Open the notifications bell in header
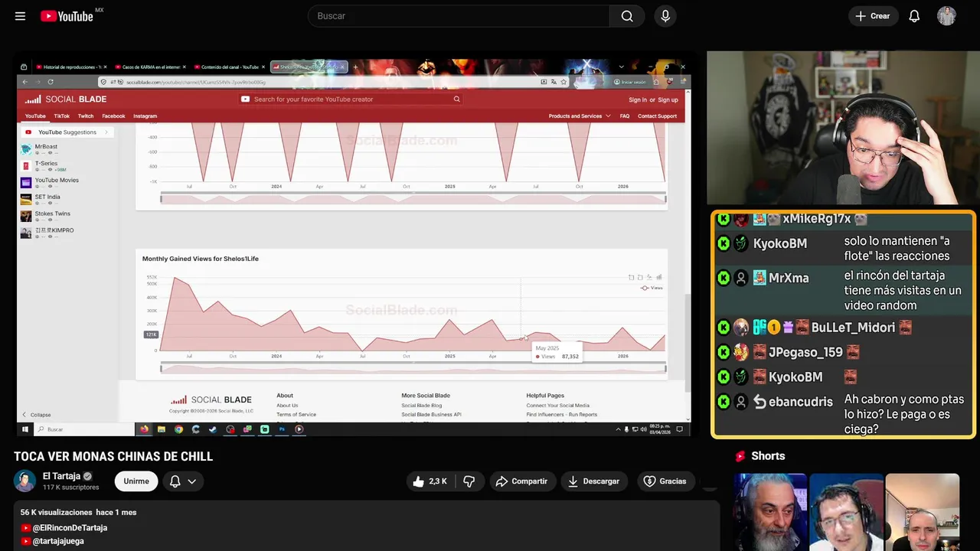 [914, 16]
